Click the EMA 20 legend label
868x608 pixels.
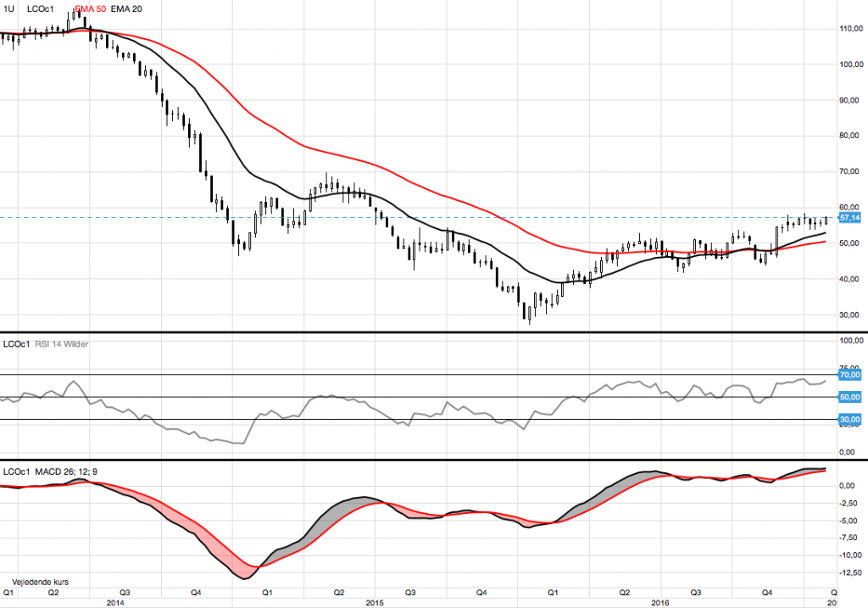pos(126,8)
